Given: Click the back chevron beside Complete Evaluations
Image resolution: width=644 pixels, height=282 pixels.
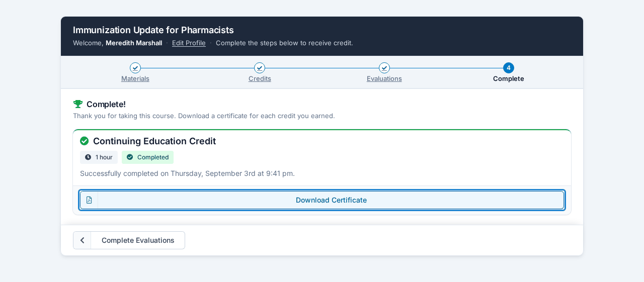Looking at the screenshot, I should click(x=83, y=240).
